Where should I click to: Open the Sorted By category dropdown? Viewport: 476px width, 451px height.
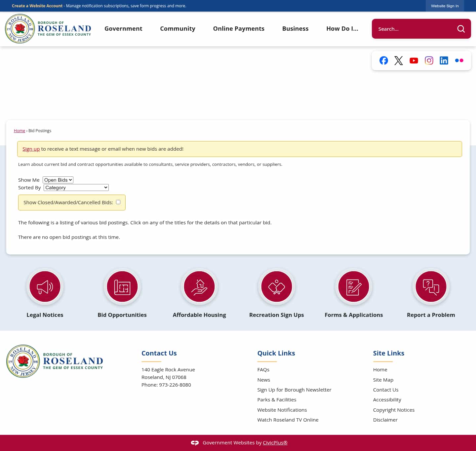76,187
